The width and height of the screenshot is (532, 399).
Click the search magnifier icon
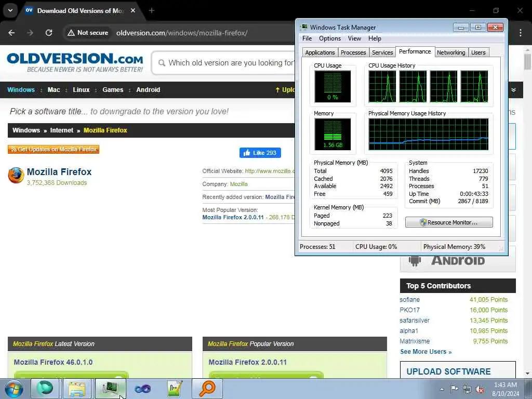pyautogui.click(x=162, y=63)
